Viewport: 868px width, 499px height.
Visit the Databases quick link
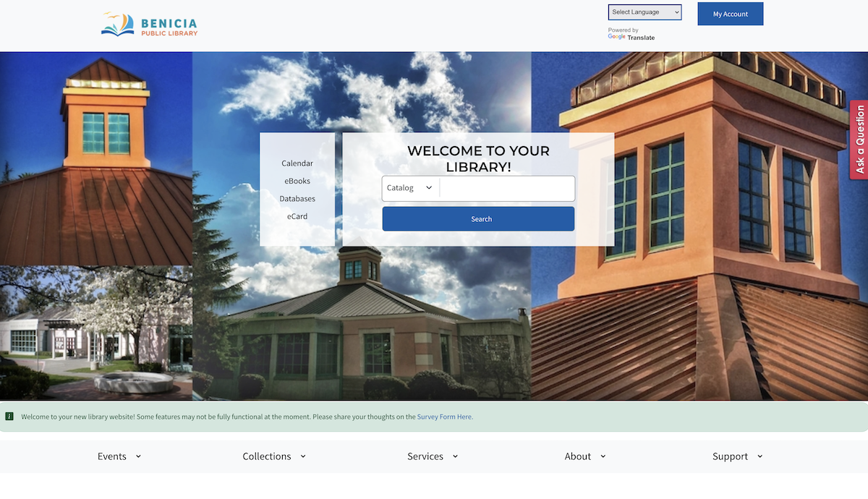[297, 199]
